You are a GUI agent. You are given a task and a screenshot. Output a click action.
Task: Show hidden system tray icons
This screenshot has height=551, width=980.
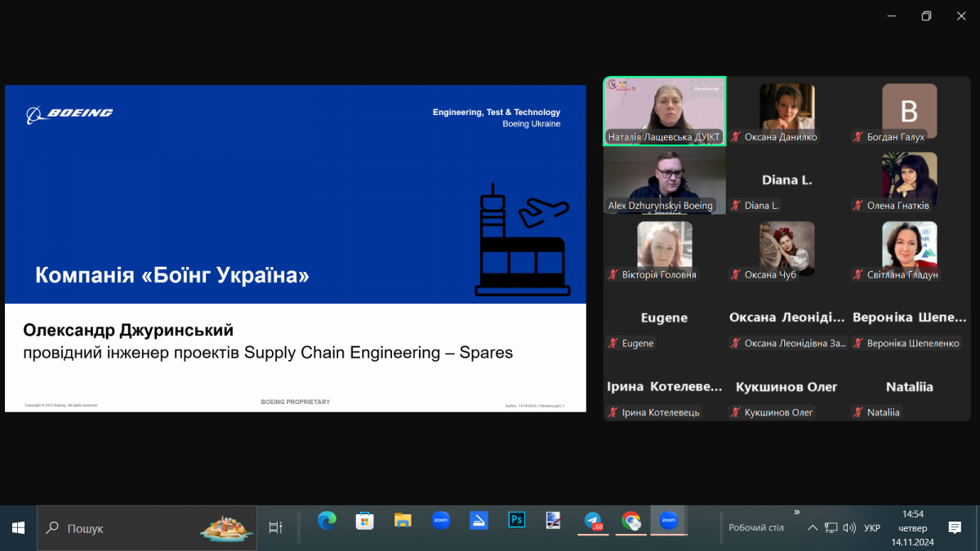pyautogui.click(x=813, y=528)
